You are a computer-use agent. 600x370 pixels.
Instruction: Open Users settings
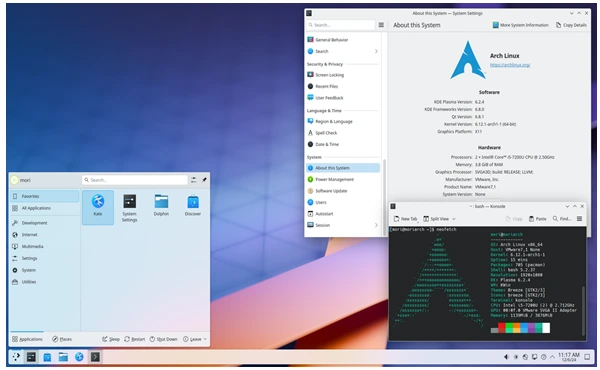(x=343, y=202)
